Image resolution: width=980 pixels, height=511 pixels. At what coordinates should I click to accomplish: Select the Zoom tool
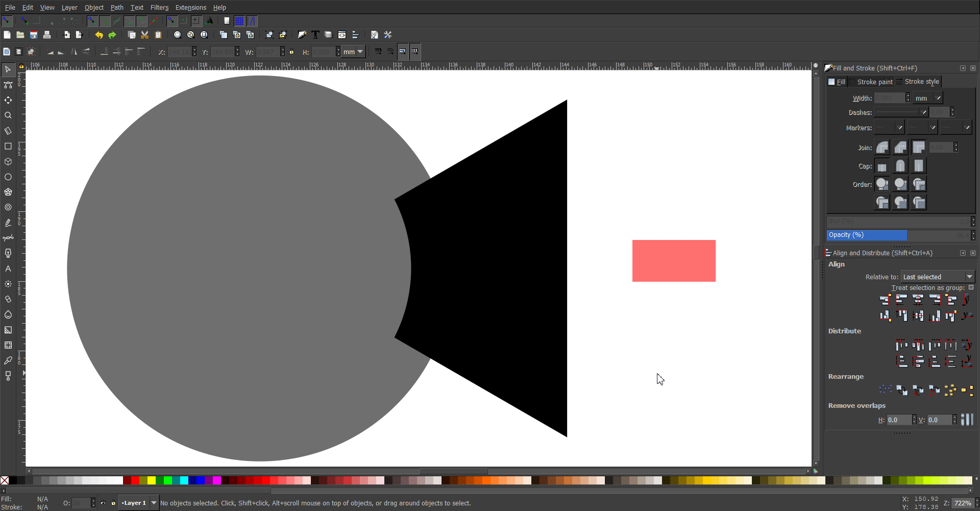point(8,115)
